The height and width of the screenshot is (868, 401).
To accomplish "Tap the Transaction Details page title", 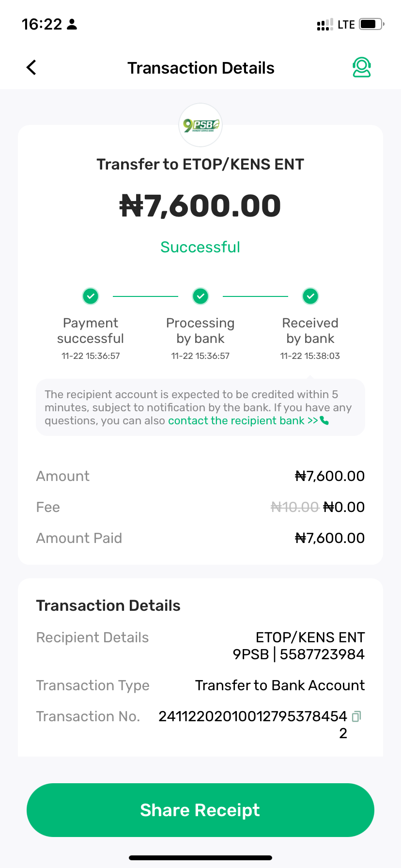I will click(x=200, y=68).
